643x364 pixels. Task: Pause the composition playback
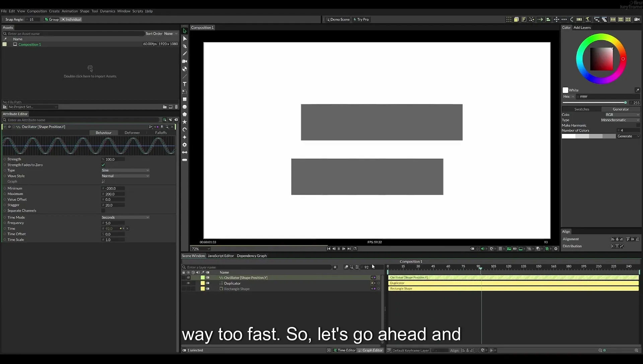click(339, 249)
